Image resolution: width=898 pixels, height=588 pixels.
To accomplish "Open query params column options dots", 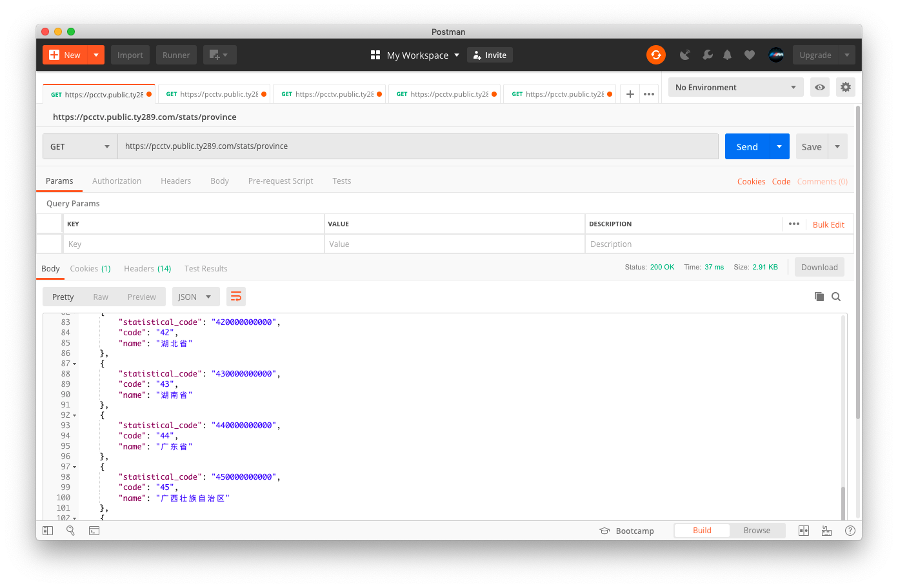I will [x=794, y=224].
